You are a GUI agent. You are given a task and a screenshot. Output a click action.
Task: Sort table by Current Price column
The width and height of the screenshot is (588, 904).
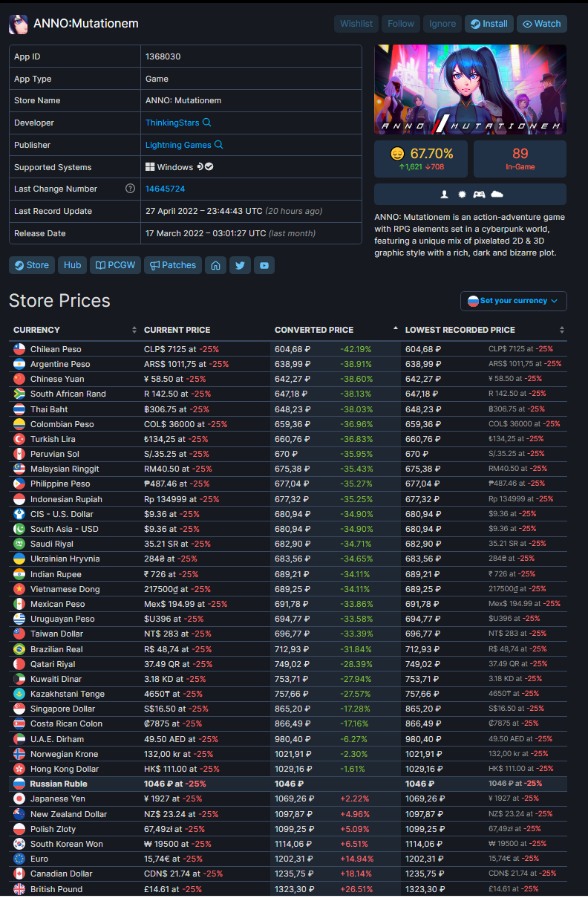pos(205,330)
